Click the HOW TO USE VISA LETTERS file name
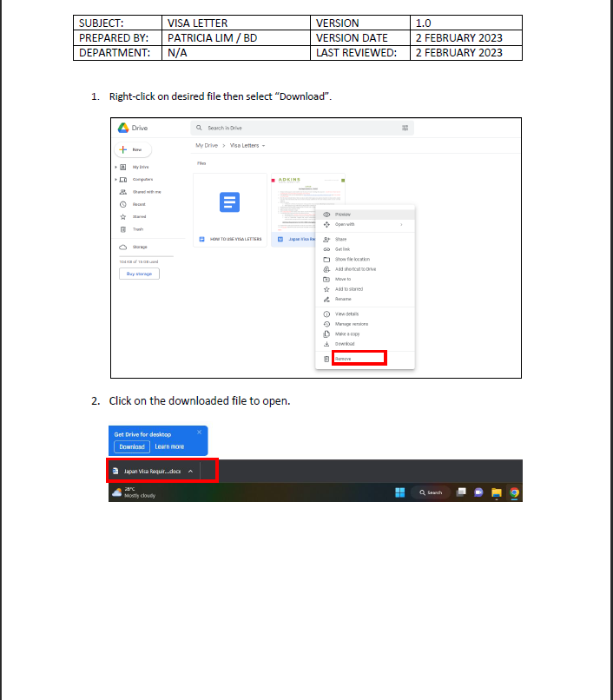613x700 pixels. (x=235, y=240)
